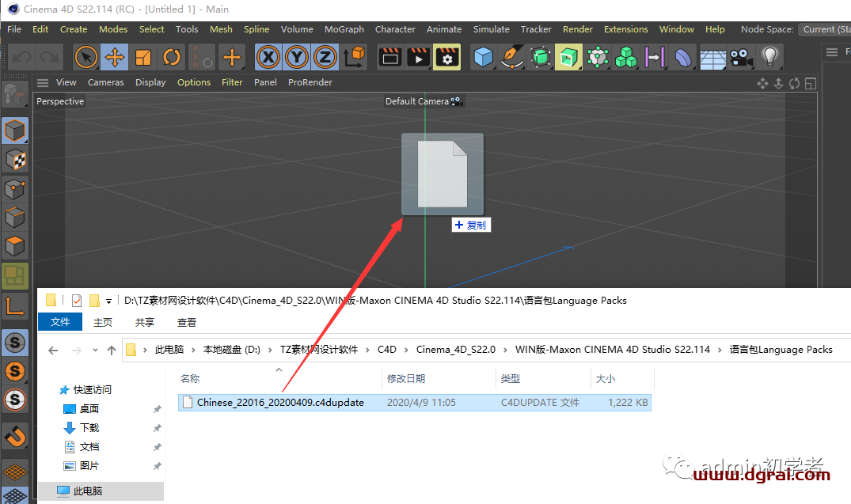Open the MoGraph menu
The width and height of the screenshot is (851, 504).
344,29
